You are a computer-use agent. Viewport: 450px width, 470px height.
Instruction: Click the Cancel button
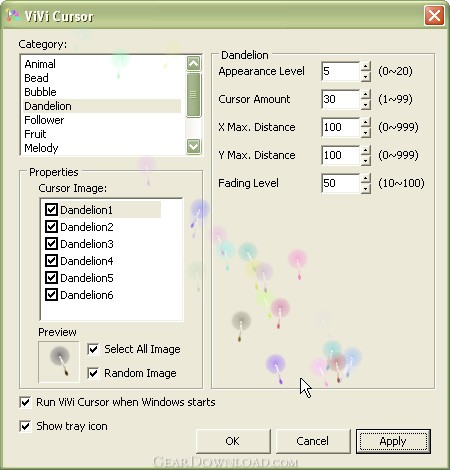[313, 441]
